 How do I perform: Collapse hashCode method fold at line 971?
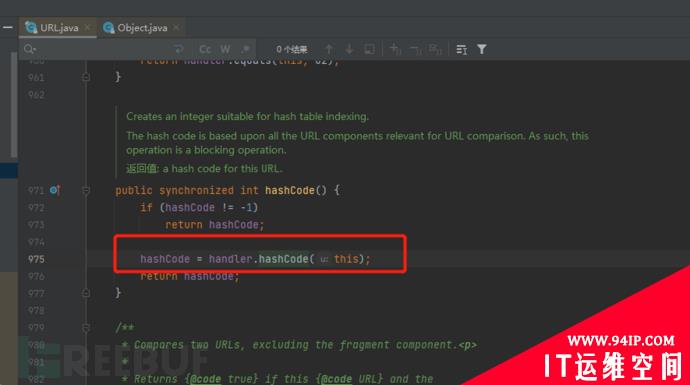point(86,190)
